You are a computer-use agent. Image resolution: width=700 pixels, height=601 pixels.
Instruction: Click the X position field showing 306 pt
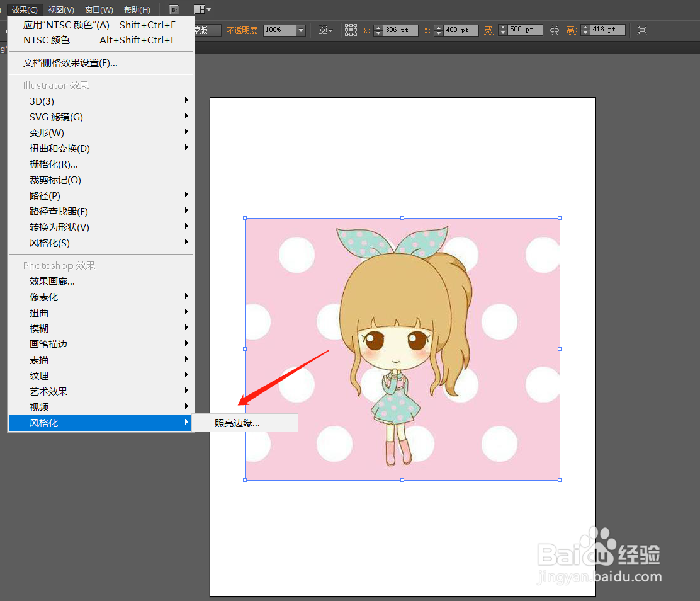coord(400,30)
